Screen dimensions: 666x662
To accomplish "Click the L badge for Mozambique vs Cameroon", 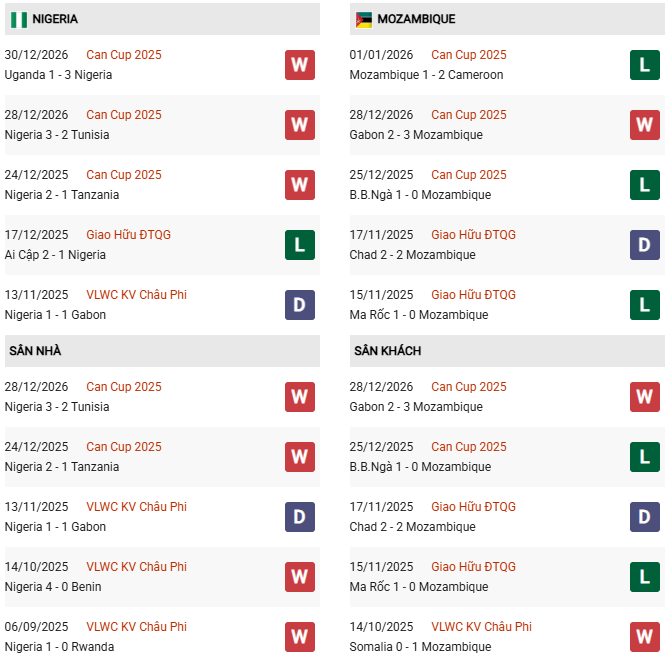I will pyautogui.click(x=644, y=65).
